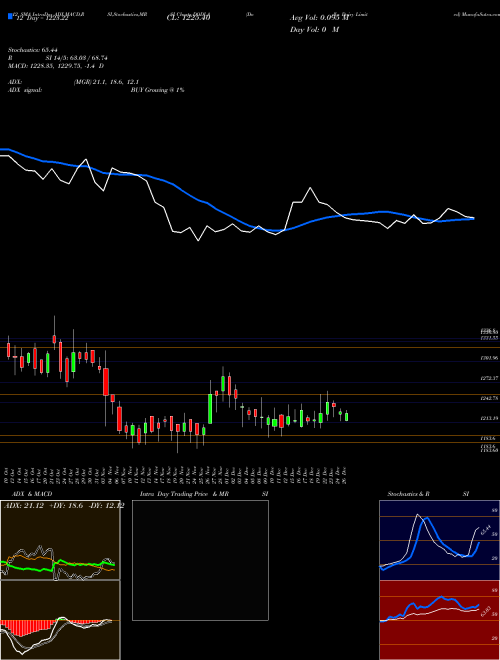Click the 'Intra Day Trading Price & MR' title
Image resolution: width=500 pixels, height=660 pixels.
click(x=184, y=494)
